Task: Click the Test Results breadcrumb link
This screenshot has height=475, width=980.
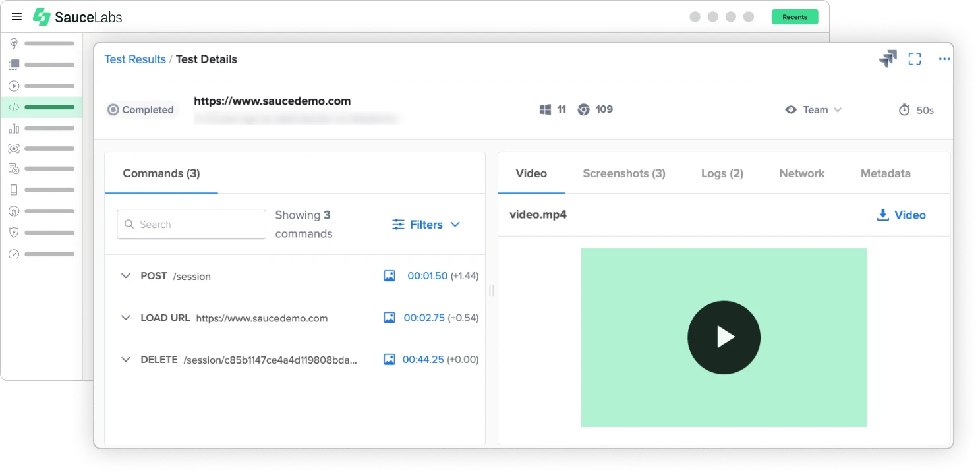Action: point(134,59)
